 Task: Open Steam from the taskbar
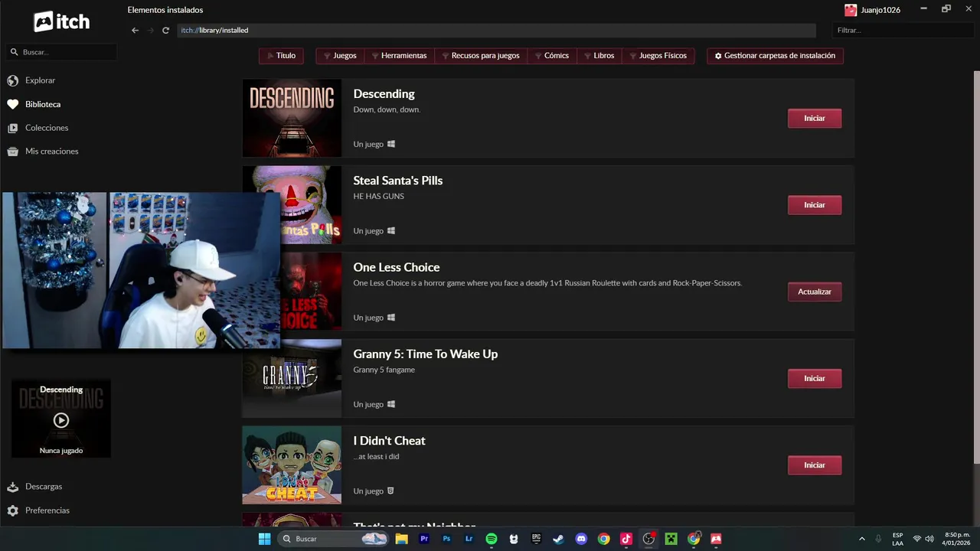558,539
